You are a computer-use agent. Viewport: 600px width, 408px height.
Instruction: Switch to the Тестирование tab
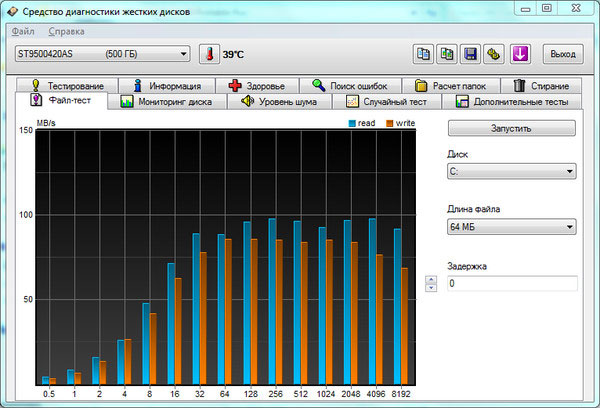pos(67,86)
